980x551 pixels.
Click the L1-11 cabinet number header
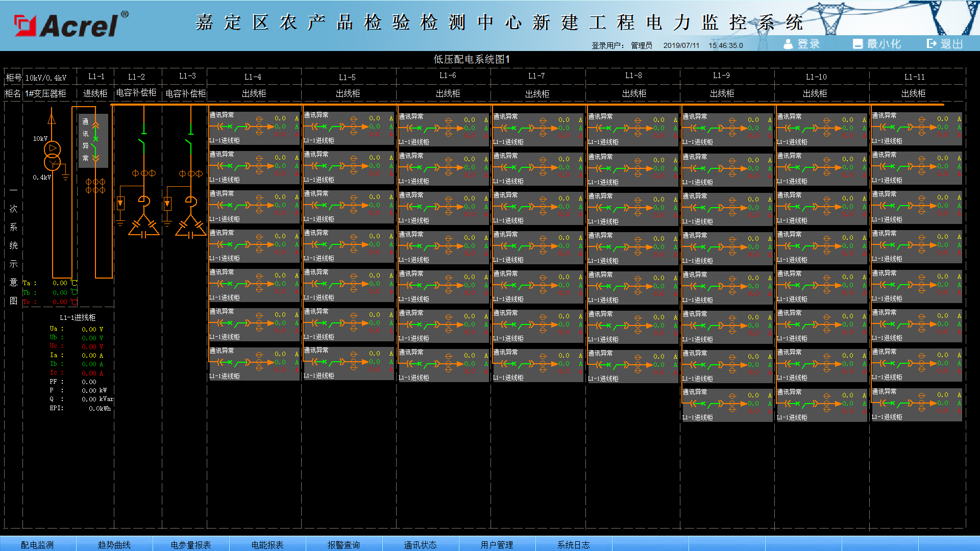pyautogui.click(x=914, y=77)
